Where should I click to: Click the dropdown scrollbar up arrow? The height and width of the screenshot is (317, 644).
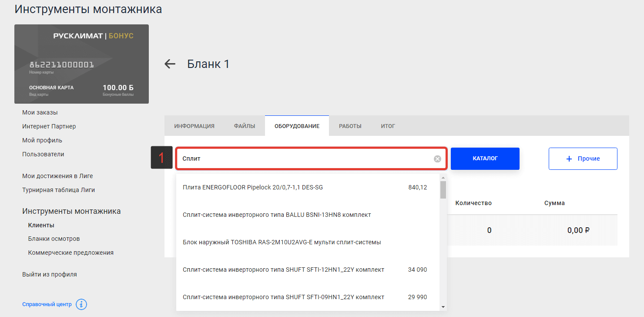(443, 178)
